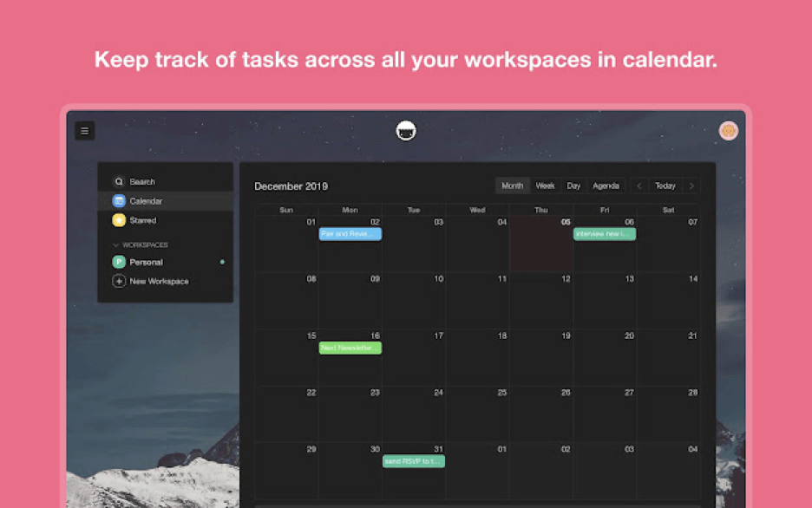812x508 pixels.
Task: Switch to Week view
Action: click(x=545, y=186)
